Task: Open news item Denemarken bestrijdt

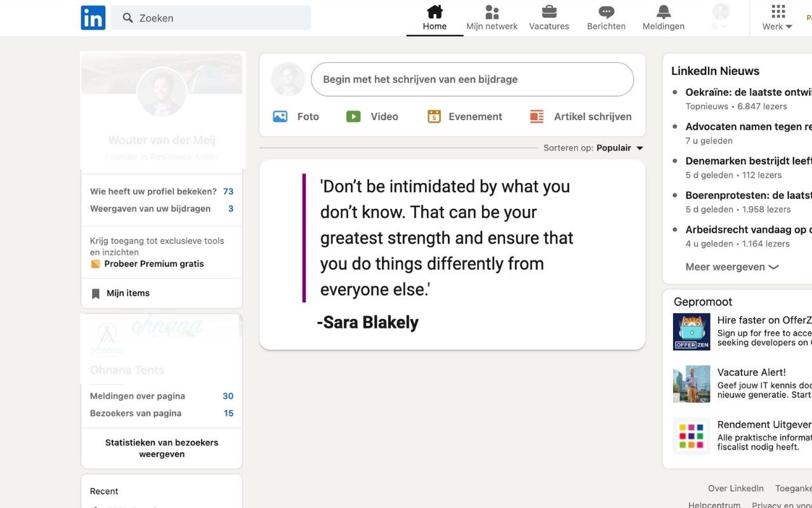Action: [749, 161]
